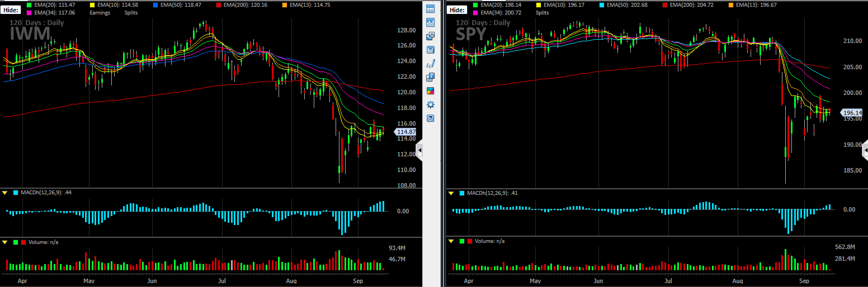Click green EMA(20) swatch on IWM chart

coord(29,5)
